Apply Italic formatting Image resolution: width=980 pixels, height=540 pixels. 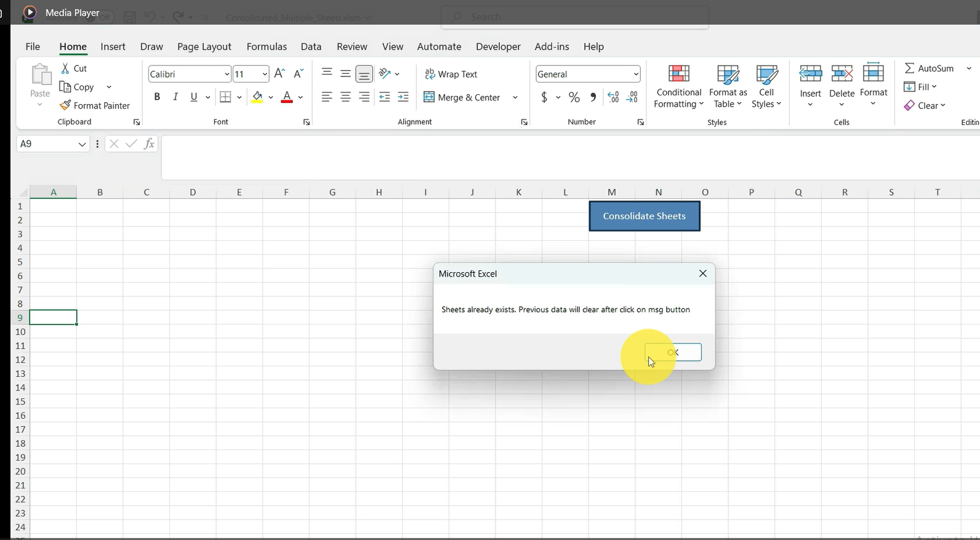click(x=175, y=97)
